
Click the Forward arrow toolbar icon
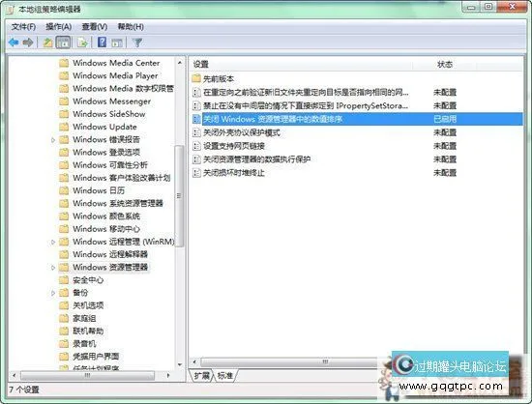click(x=28, y=43)
